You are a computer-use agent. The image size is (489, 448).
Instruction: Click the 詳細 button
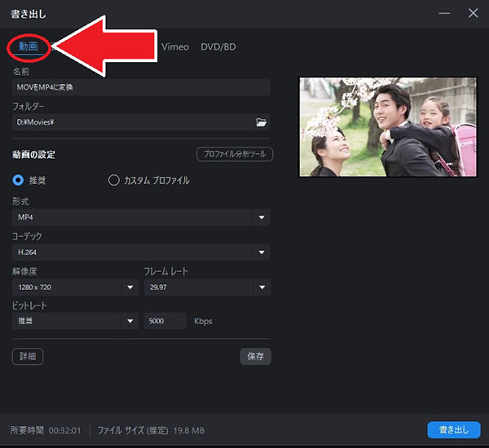pos(28,356)
